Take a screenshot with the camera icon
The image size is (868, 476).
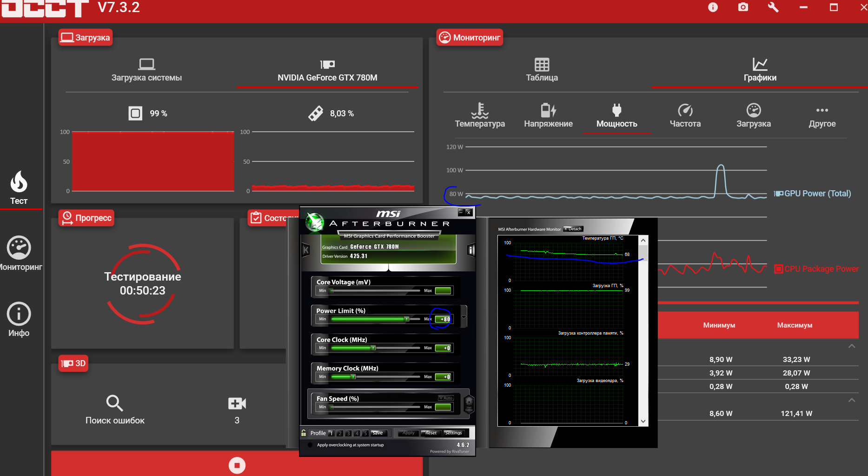pos(743,7)
